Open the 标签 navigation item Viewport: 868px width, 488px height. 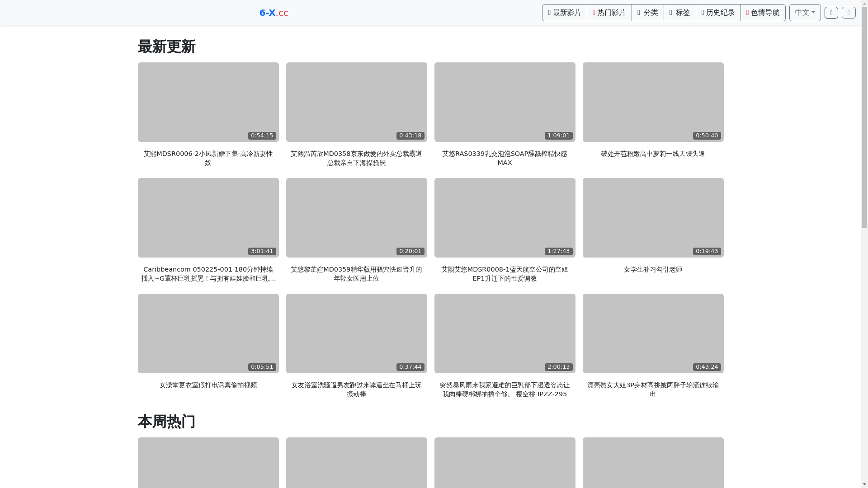[x=679, y=13]
